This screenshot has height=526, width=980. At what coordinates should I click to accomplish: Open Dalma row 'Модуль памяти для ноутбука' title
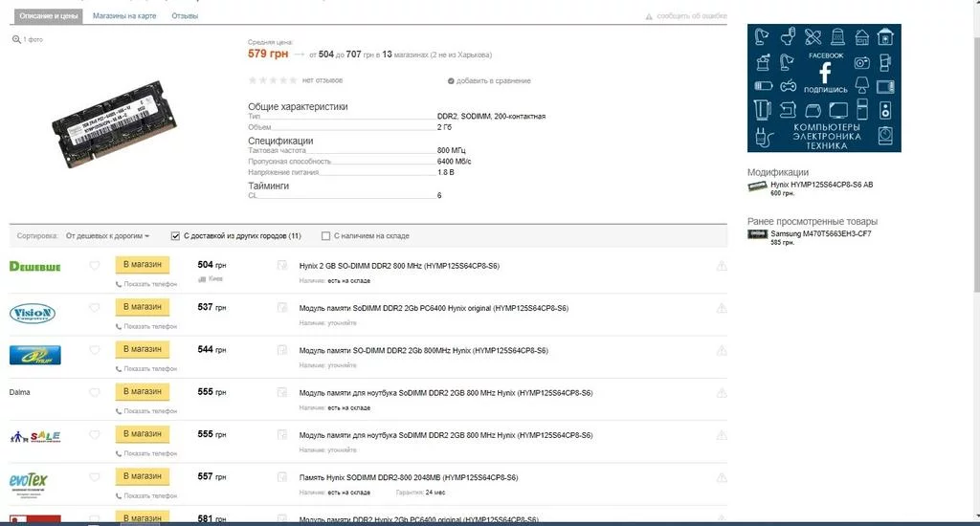point(446,394)
